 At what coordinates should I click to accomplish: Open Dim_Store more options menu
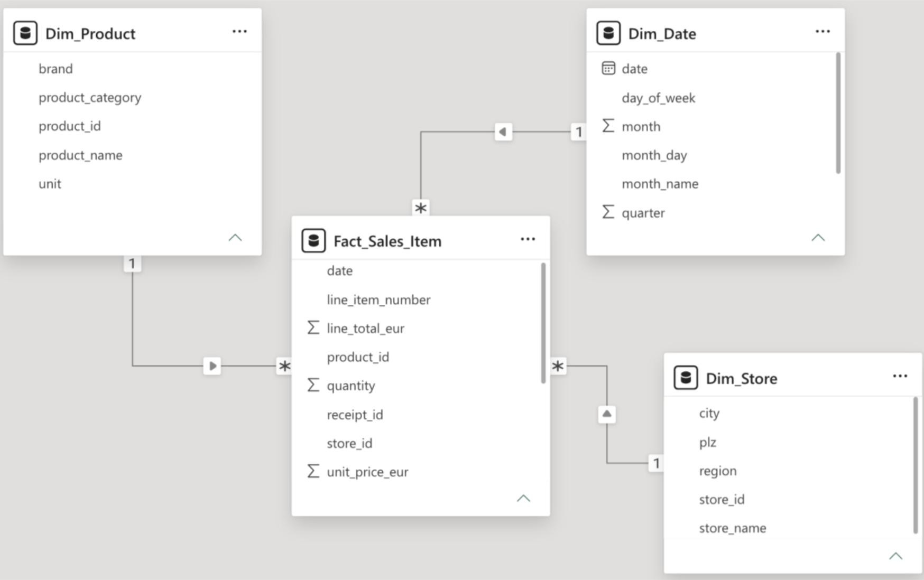(x=900, y=377)
